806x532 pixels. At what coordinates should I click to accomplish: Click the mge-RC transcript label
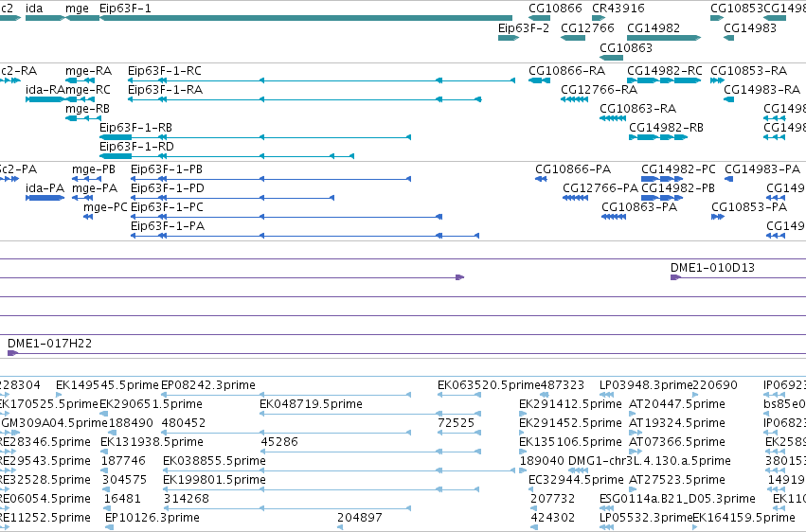[88, 90]
